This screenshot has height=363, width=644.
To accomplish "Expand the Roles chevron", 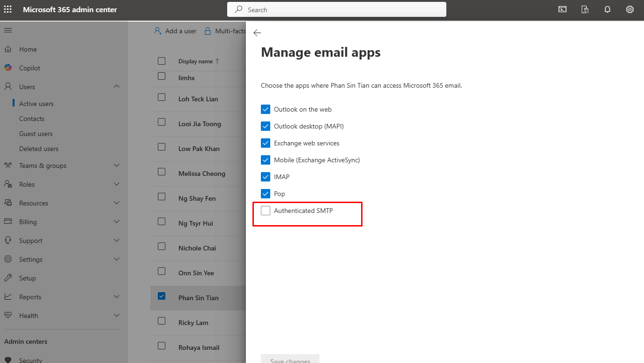I will [x=117, y=184].
